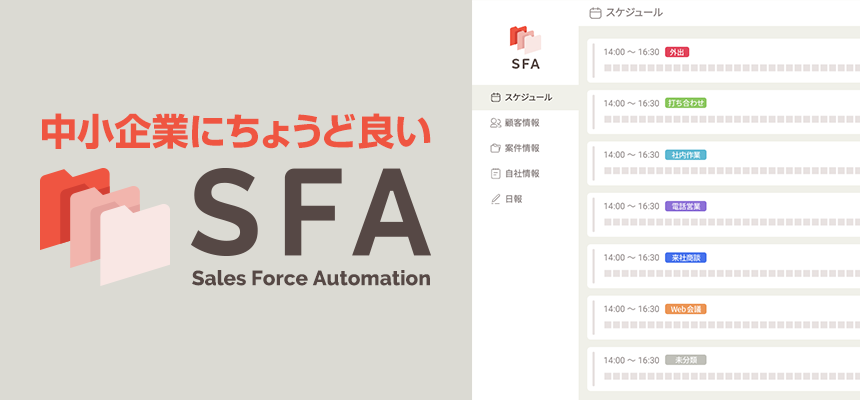
Task: Click the calendar icon in the page header
Action: 596,13
